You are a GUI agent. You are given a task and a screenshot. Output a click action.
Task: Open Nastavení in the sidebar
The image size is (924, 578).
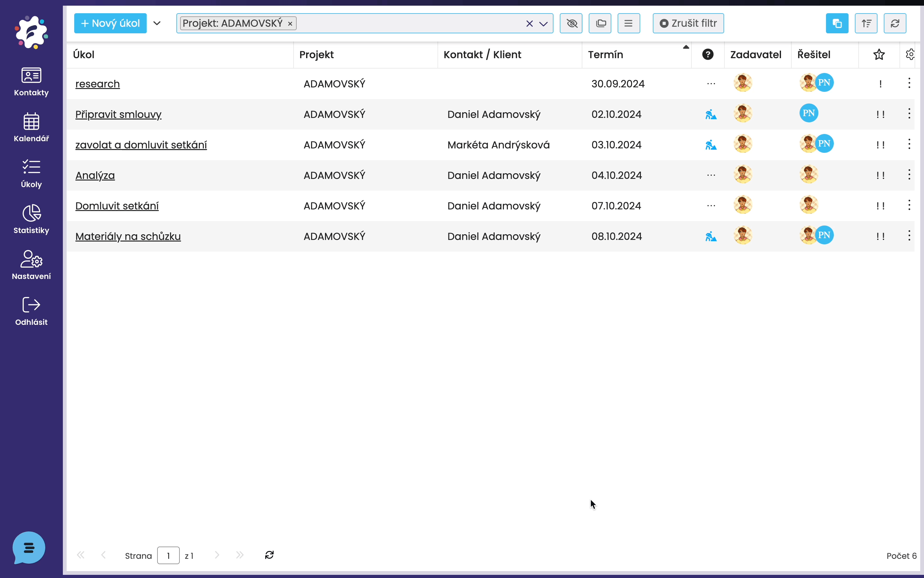point(31,265)
